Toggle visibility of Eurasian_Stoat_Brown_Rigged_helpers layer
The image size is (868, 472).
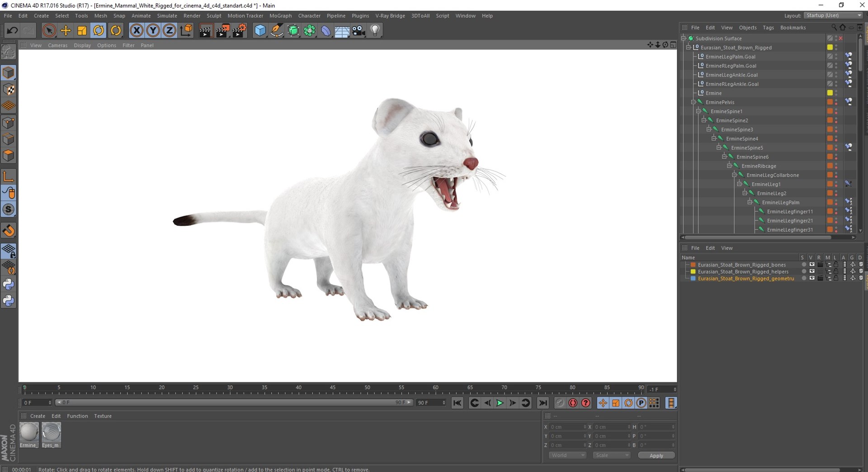pos(812,272)
